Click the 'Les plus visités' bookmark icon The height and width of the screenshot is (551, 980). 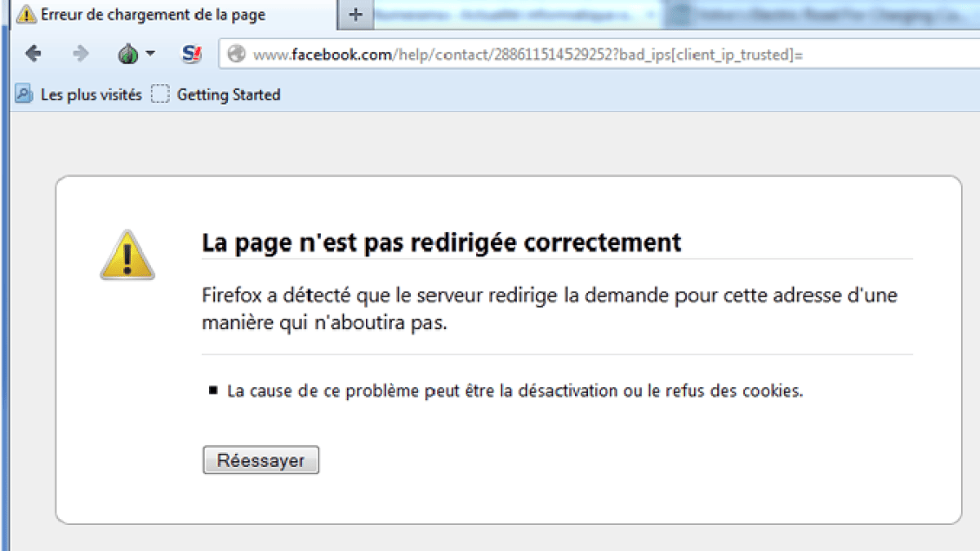click(x=24, y=95)
